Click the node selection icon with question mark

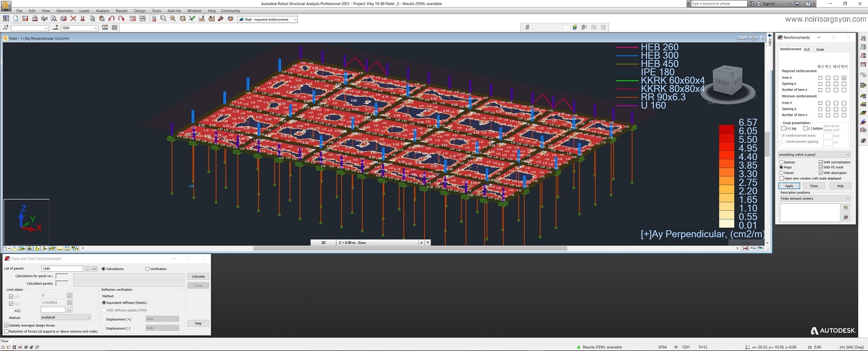click(x=6, y=28)
